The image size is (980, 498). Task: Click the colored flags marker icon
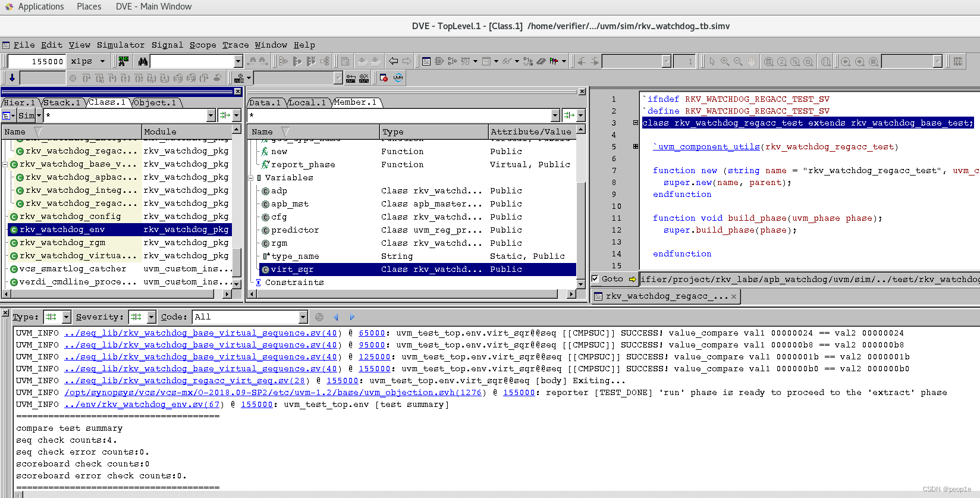tap(554, 61)
